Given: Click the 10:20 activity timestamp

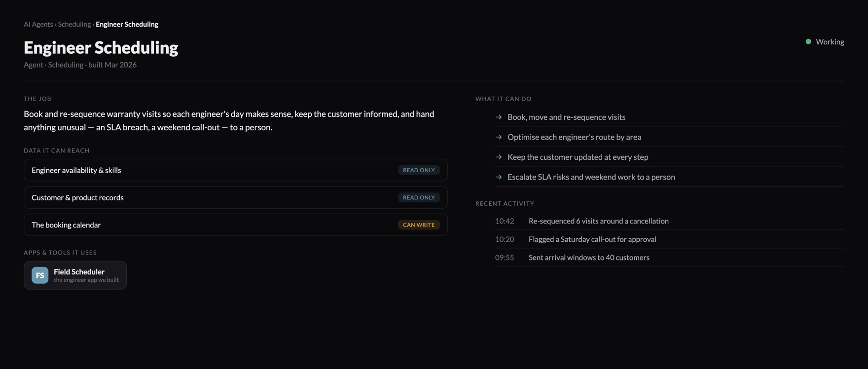Looking at the screenshot, I should coord(505,239).
